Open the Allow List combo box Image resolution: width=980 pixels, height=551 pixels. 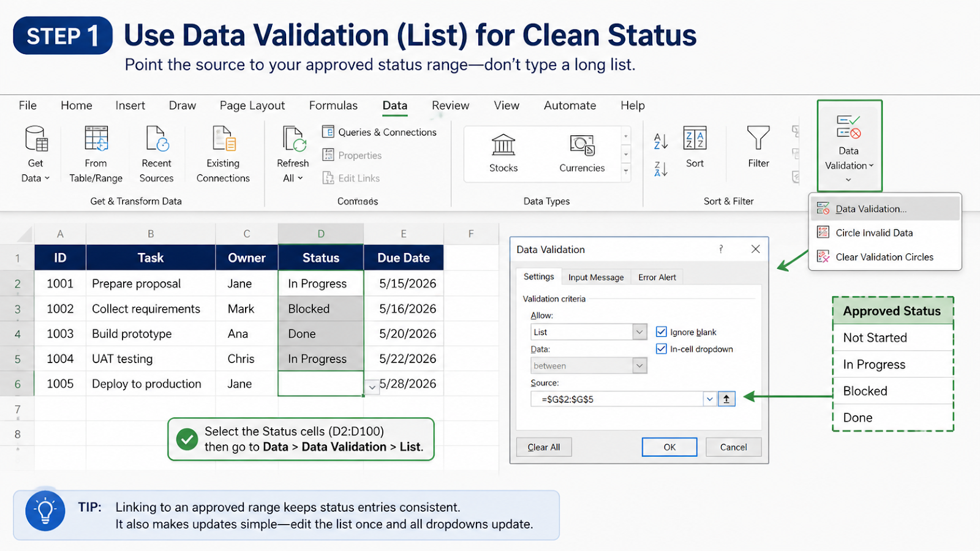pos(589,332)
